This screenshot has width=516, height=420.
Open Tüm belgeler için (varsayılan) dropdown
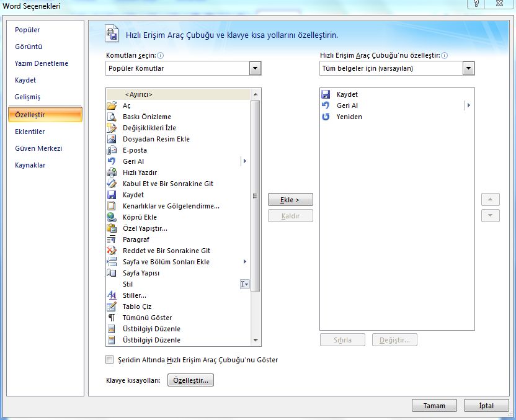(468, 68)
